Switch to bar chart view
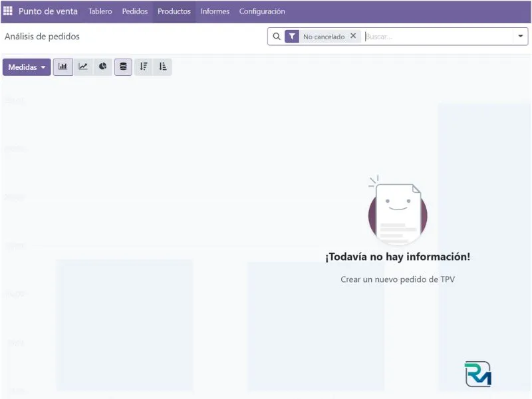The image size is (532, 399). tap(63, 66)
